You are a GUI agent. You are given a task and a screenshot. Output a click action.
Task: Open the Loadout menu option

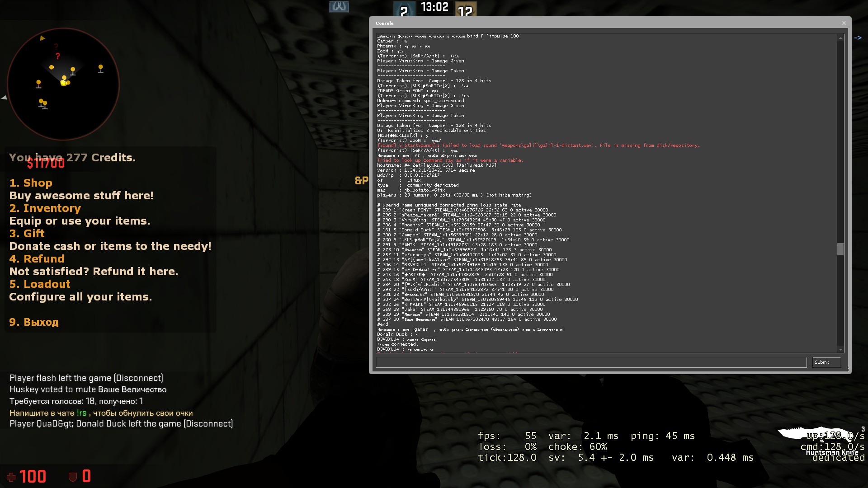tap(40, 284)
